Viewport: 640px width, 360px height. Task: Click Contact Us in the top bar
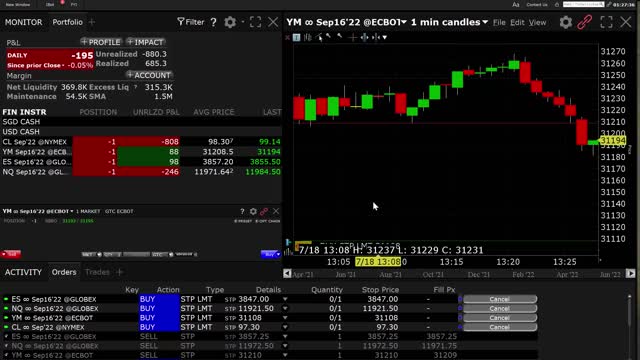pos(537,4)
